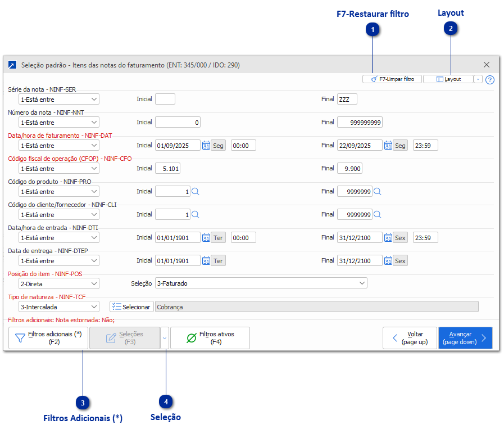The width and height of the screenshot is (504, 433).
Task: Click Data/hora de entrada initial time field
Action: (x=243, y=238)
